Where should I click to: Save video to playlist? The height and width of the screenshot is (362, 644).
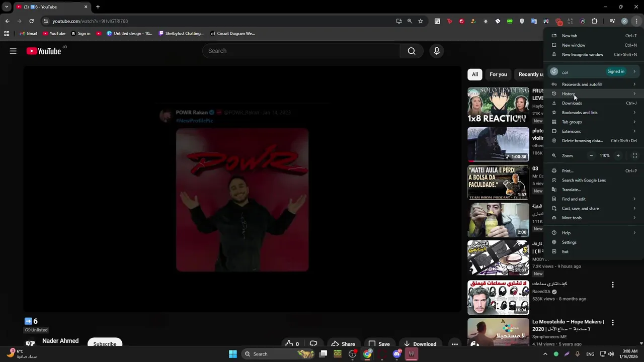pos(379,344)
